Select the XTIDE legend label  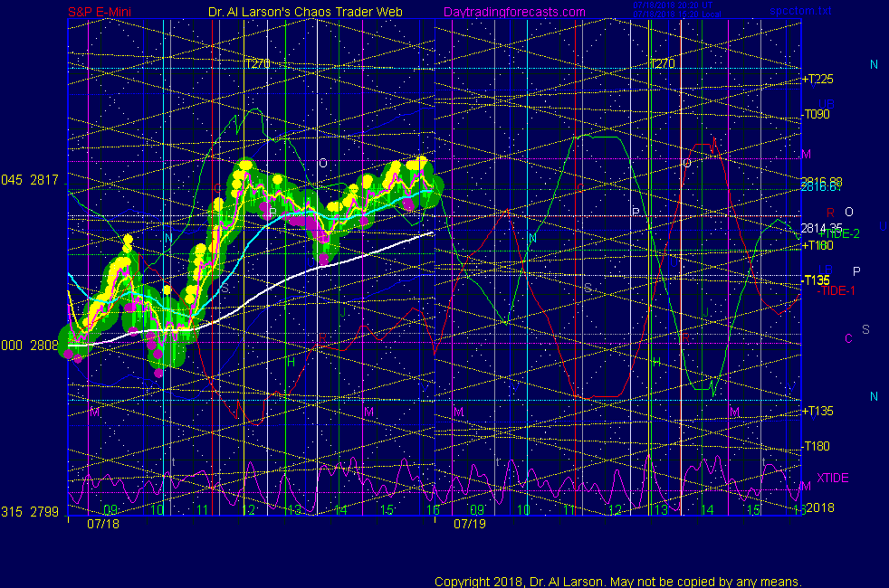pos(833,478)
